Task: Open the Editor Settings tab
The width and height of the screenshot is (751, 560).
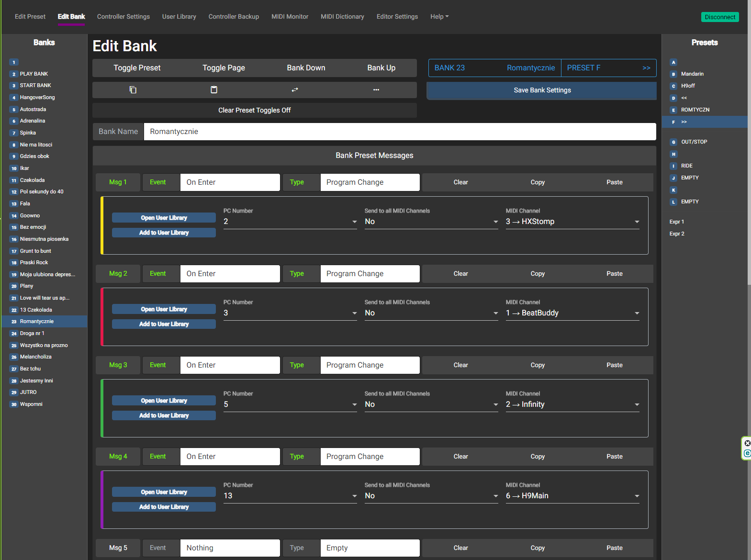Action: pyautogui.click(x=397, y=17)
